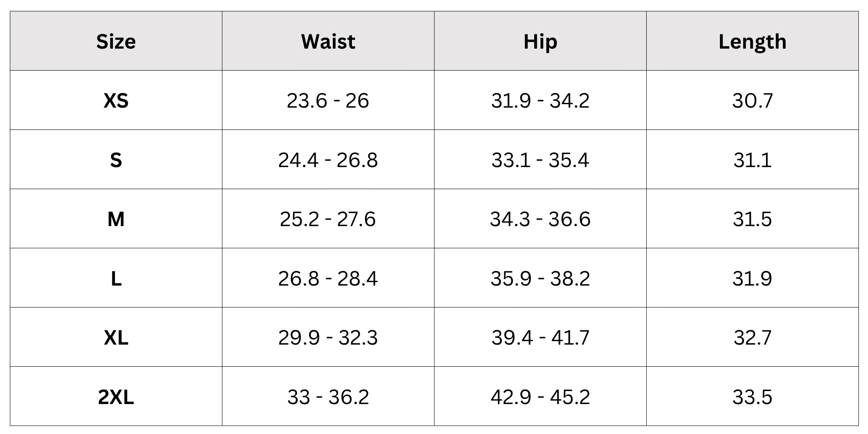Select the M size label
The height and width of the screenshot is (434, 868).
(116, 219)
